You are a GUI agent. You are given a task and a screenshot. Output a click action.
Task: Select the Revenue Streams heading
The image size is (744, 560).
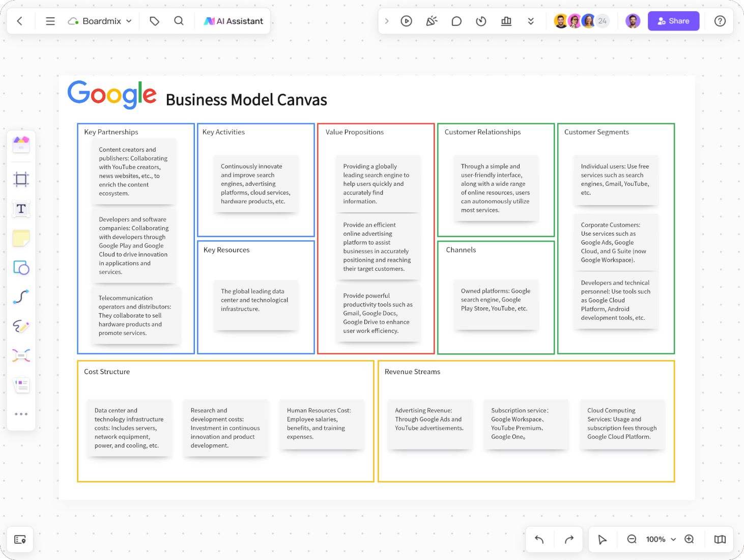click(412, 372)
